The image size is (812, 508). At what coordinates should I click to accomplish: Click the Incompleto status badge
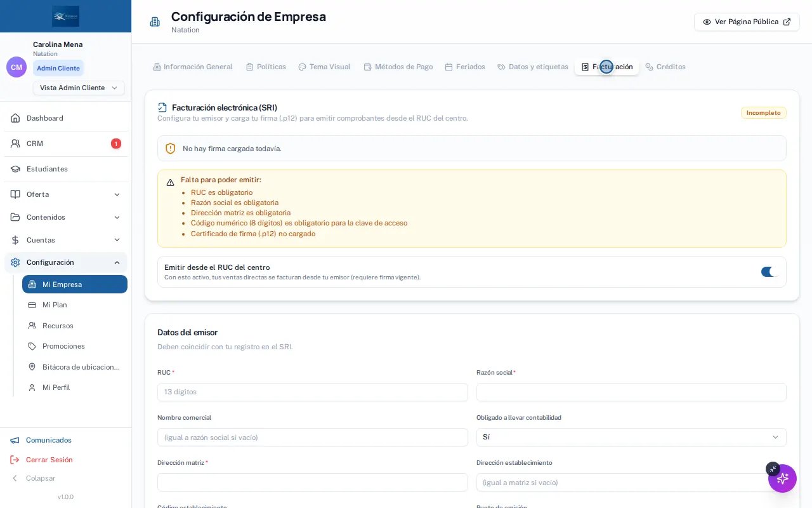click(764, 113)
